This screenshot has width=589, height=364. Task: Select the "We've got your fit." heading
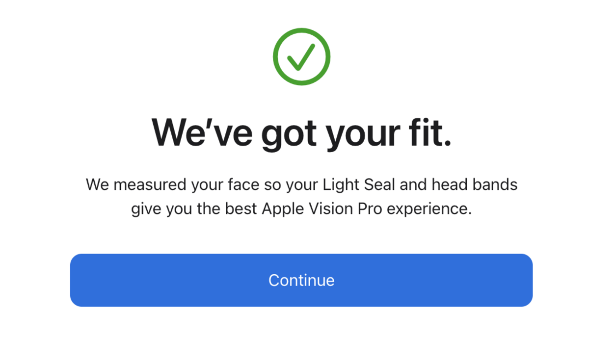coord(301,132)
